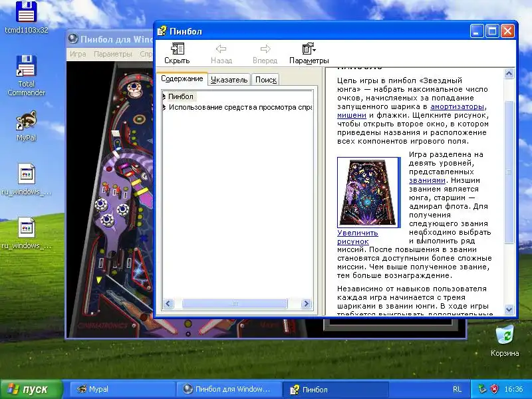Open the Параметры menu in Pinball window

point(113,54)
